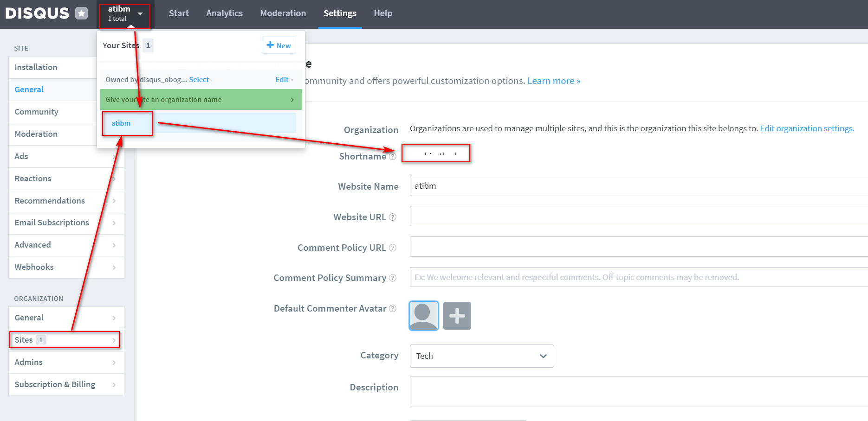The image size is (868, 421).
Task: Open the Moderation tab in top navigation
Action: click(283, 13)
